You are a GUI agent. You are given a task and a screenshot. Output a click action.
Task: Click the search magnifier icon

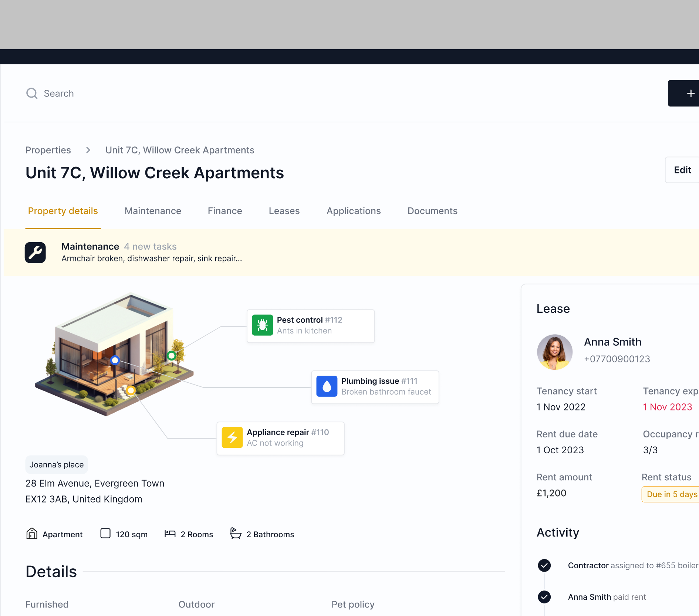click(32, 93)
